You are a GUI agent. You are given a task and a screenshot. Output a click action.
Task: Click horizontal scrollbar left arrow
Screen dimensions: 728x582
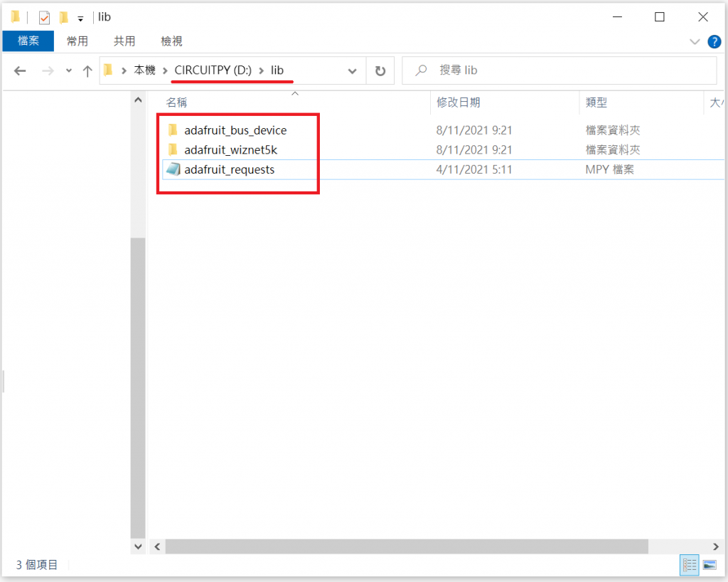coord(157,546)
